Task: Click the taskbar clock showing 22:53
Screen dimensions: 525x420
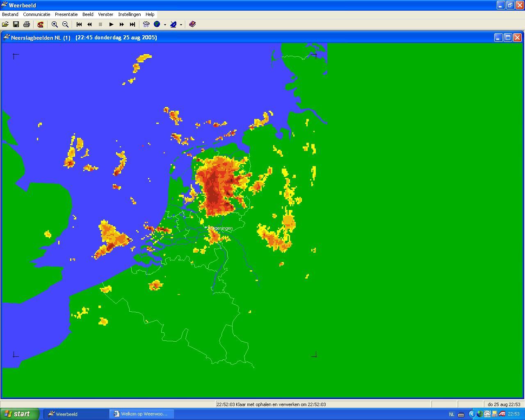Action: [514, 414]
